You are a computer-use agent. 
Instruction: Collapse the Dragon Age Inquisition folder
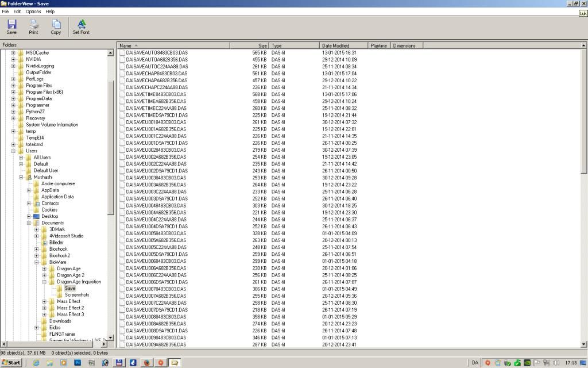(45, 282)
